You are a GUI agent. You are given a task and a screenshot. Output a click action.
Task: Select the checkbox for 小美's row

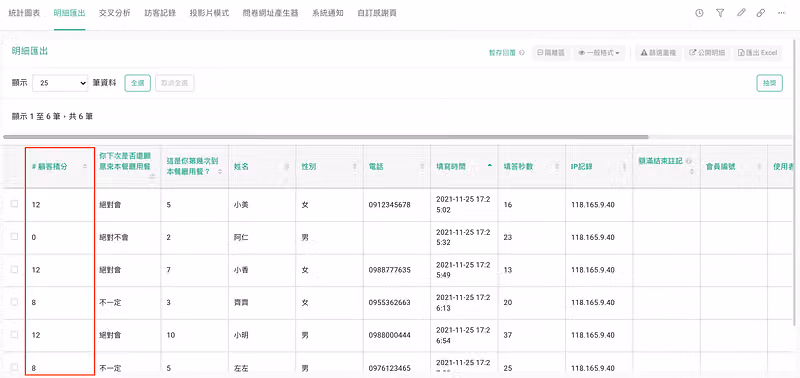14,204
